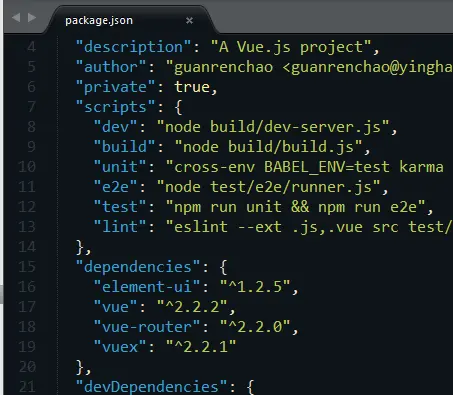The width and height of the screenshot is (453, 395).
Task: Click the "^2.2.0" version value
Action: (255, 327)
